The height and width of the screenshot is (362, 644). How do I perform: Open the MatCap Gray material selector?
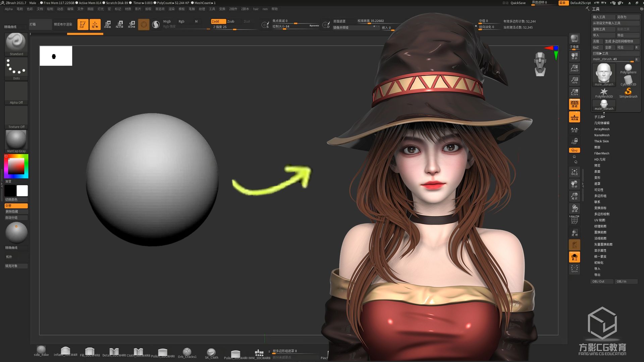[x=16, y=141]
